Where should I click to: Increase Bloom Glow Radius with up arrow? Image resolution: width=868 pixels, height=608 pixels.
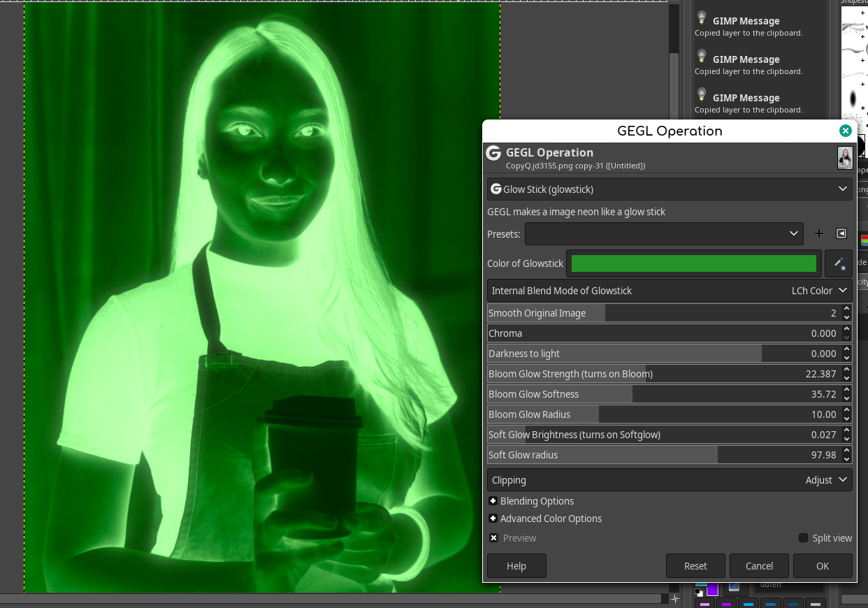pyautogui.click(x=846, y=410)
